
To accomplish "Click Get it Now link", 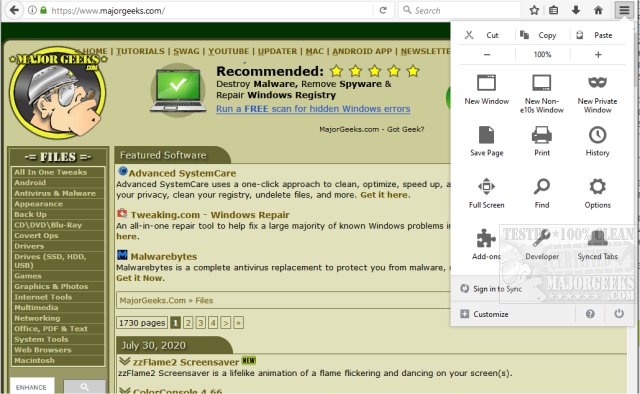I will (140, 278).
